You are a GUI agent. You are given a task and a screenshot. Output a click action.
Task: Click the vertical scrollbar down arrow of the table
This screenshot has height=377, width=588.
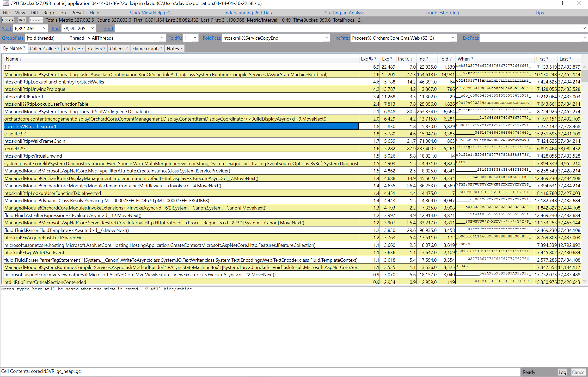click(584, 280)
